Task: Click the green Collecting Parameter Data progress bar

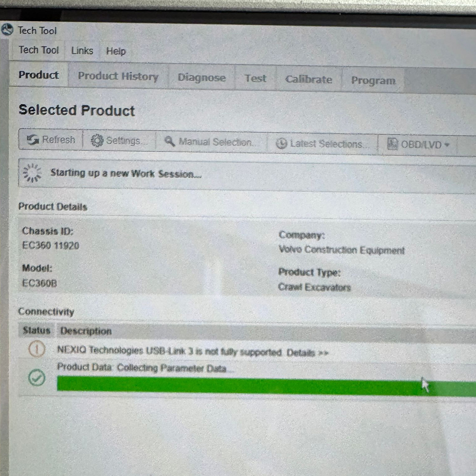Action: (267, 387)
